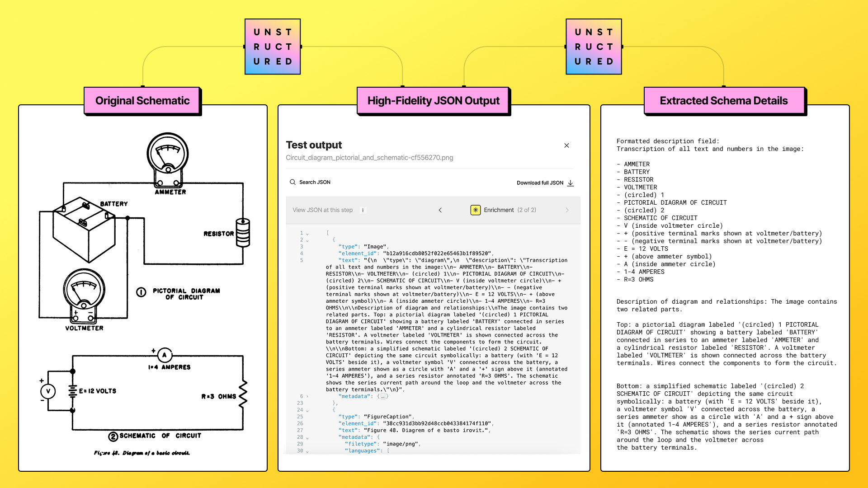
Task: Click into the Search JSON field
Action: pyautogui.click(x=315, y=182)
